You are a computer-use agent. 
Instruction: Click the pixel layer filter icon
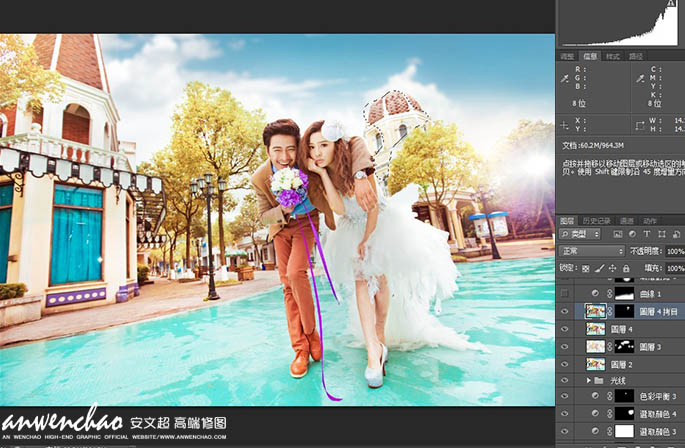(x=616, y=234)
